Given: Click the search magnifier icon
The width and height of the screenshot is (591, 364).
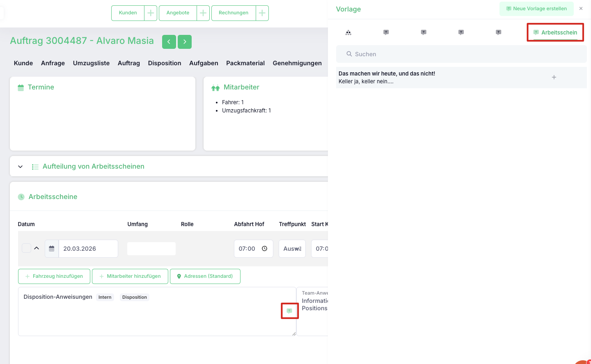Looking at the screenshot, I should click(x=349, y=54).
